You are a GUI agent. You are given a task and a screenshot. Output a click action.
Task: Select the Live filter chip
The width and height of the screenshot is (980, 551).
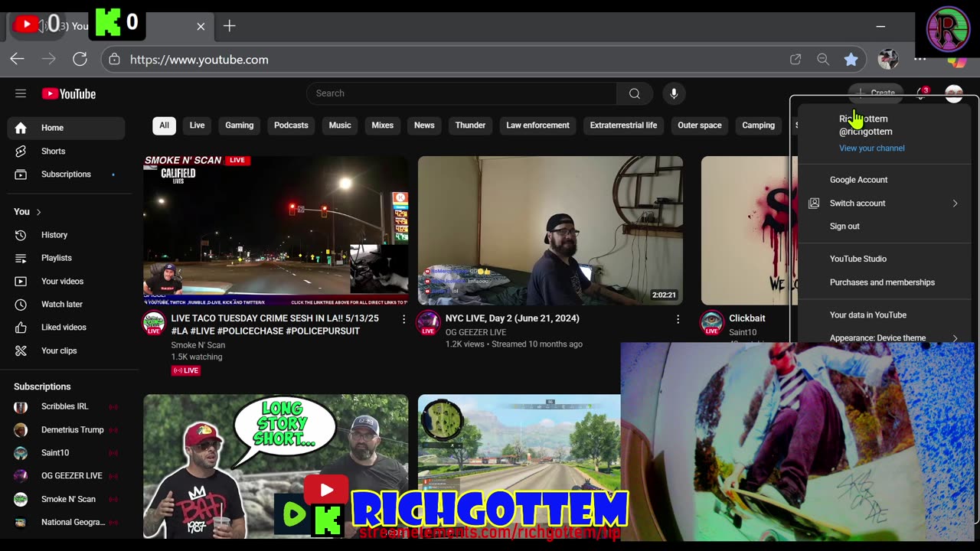coord(197,126)
